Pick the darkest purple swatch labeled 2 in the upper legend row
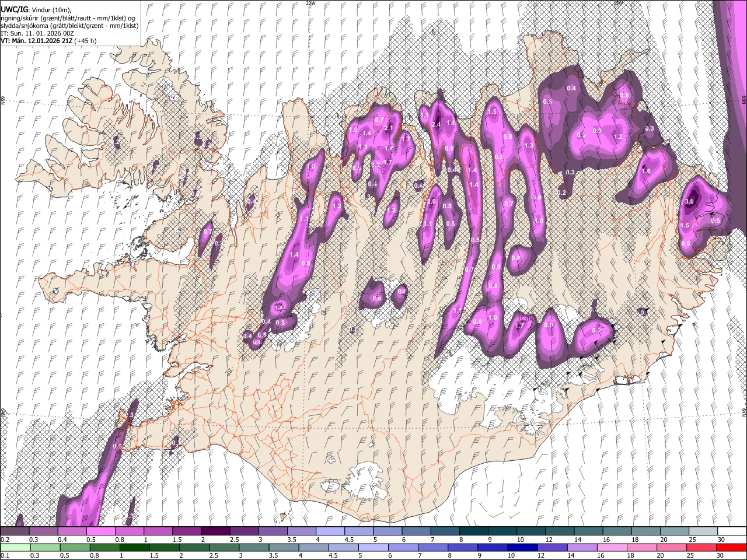The width and height of the screenshot is (747, 560). (x=215, y=531)
